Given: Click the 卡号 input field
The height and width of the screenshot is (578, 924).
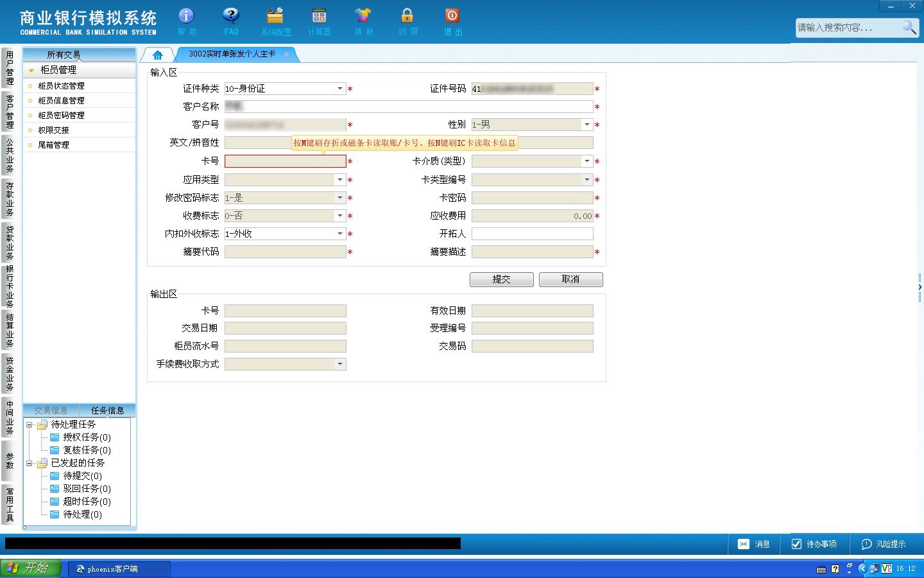Looking at the screenshot, I should [286, 161].
